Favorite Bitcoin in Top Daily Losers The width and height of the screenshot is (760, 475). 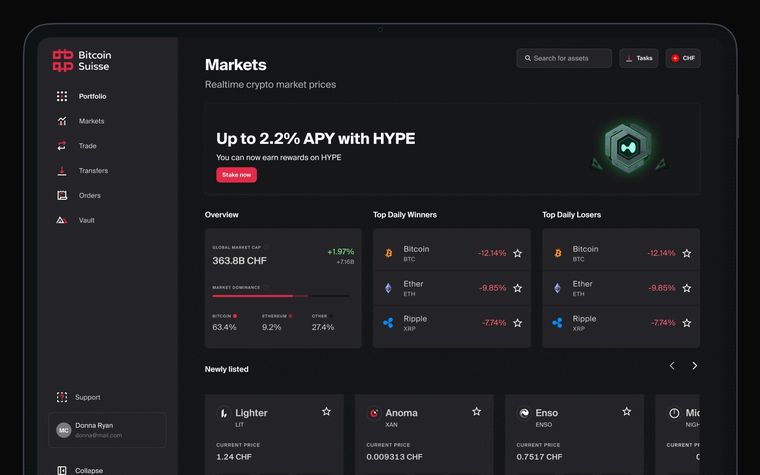[687, 253]
